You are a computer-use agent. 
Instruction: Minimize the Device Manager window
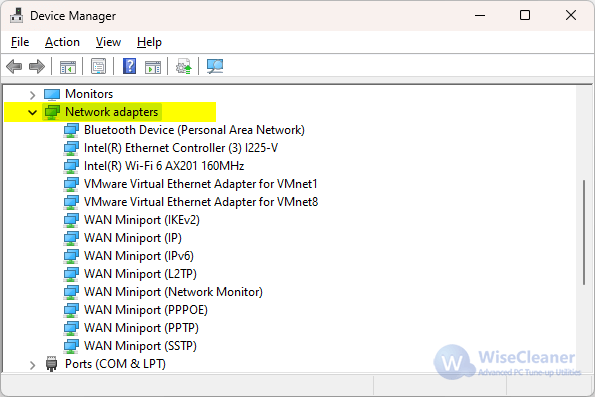[480, 16]
